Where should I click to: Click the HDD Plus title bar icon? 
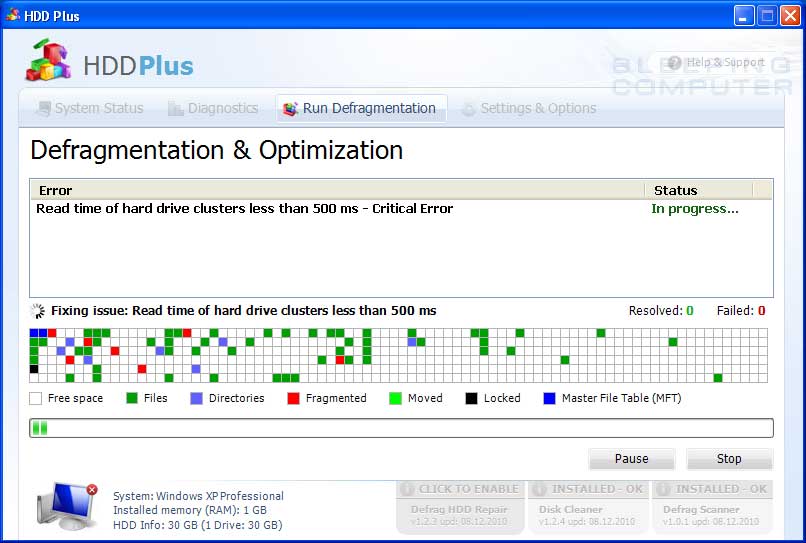(13, 15)
